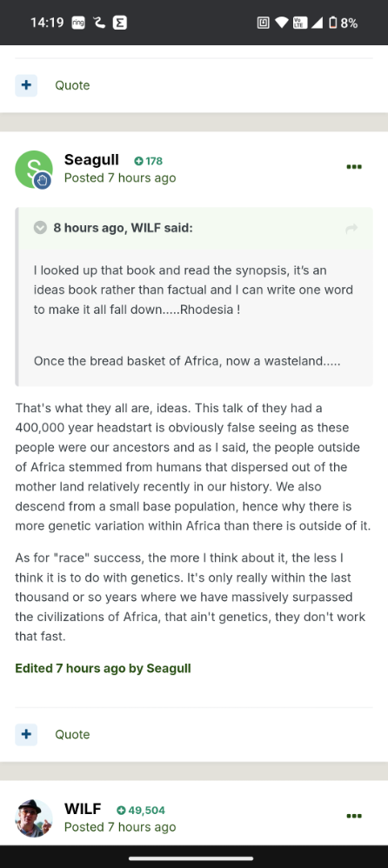The height and width of the screenshot is (868, 388).
Task: Open WILF's profile photo avatar
Action: (34, 818)
